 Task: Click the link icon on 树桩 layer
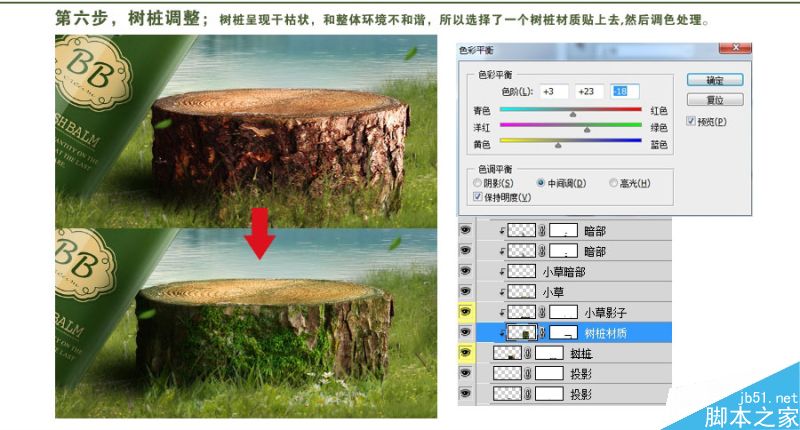[528, 353]
